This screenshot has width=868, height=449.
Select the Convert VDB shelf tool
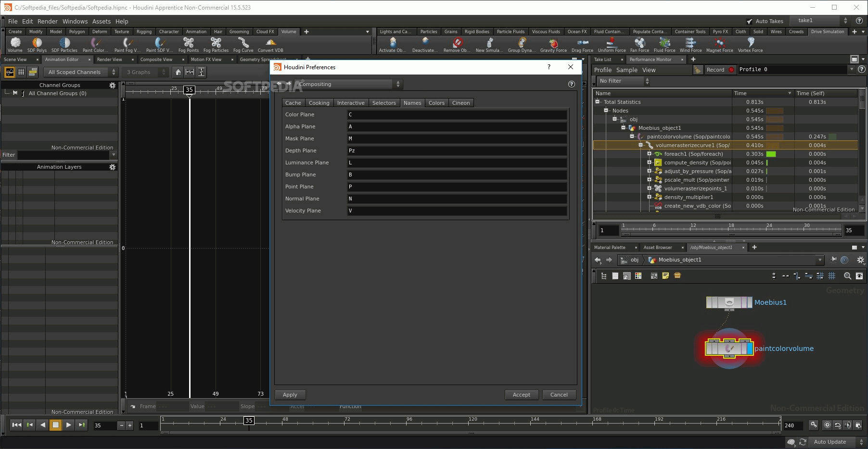coord(270,45)
